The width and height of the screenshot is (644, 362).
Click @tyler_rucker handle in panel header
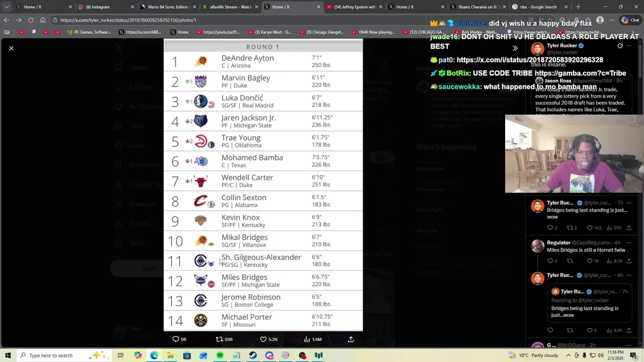(562, 52)
